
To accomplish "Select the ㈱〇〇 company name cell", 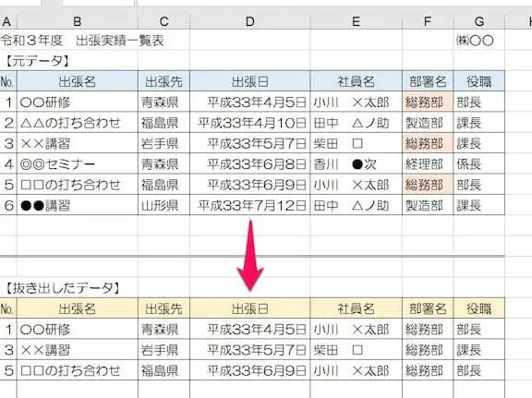I will point(475,41).
